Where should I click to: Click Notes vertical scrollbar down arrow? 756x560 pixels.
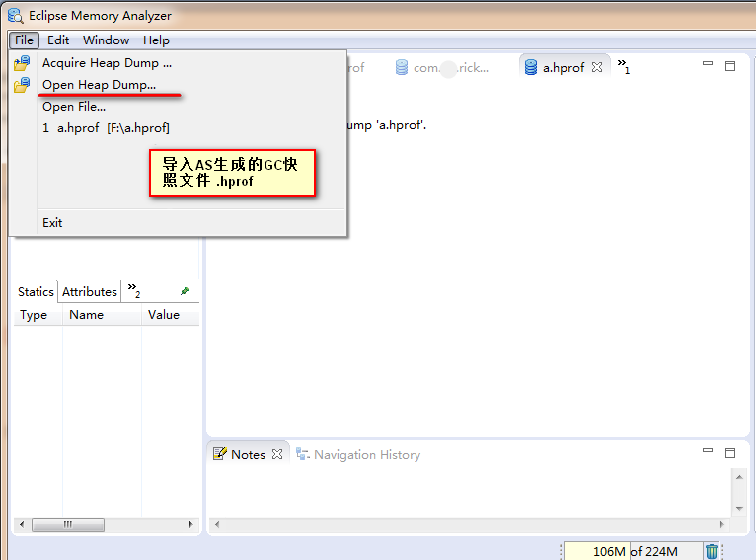click(739, 509)
